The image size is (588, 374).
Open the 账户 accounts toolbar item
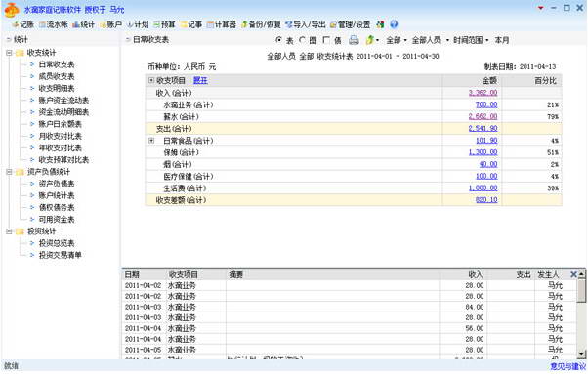(110, 24)
